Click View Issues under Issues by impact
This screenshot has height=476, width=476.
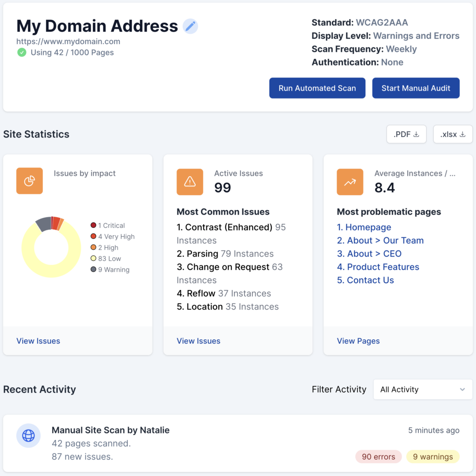click(38, 341)
